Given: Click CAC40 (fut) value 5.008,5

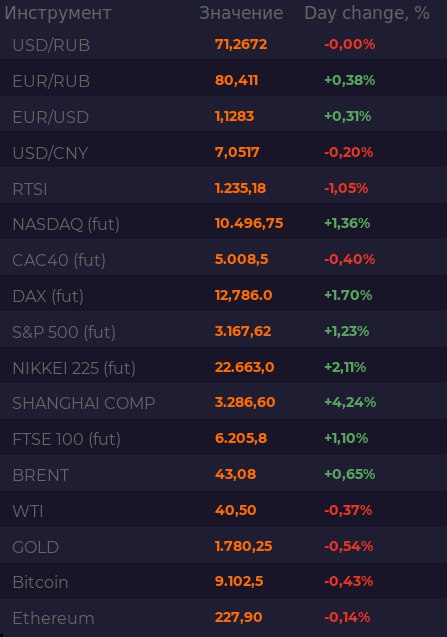Looking at the screenshot, I should pyautogui.click(x=241, y=259).
